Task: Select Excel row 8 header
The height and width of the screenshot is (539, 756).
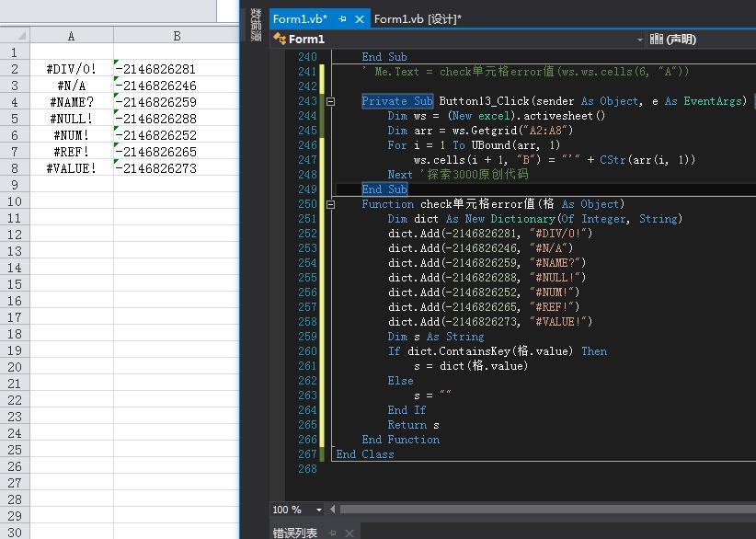Action: coord(15,168)
